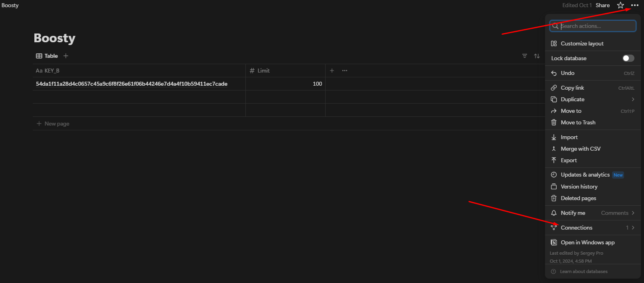Expand the Duplicate submenu chevron

[x=633, y=99]
